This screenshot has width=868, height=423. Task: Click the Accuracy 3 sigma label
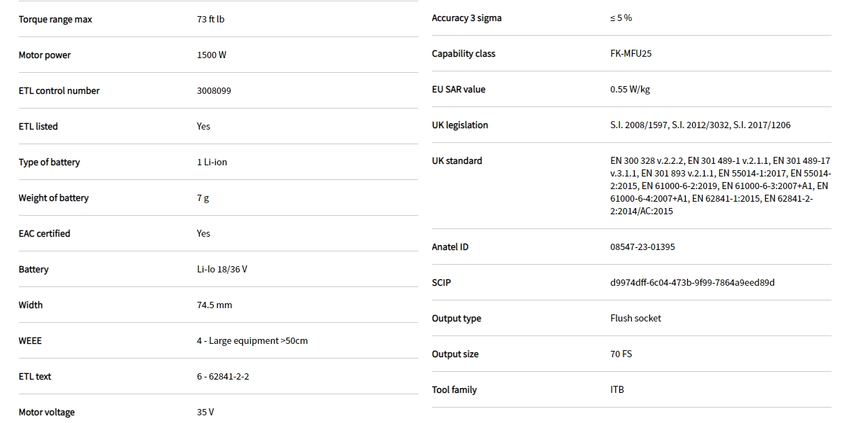pos(467,18)
